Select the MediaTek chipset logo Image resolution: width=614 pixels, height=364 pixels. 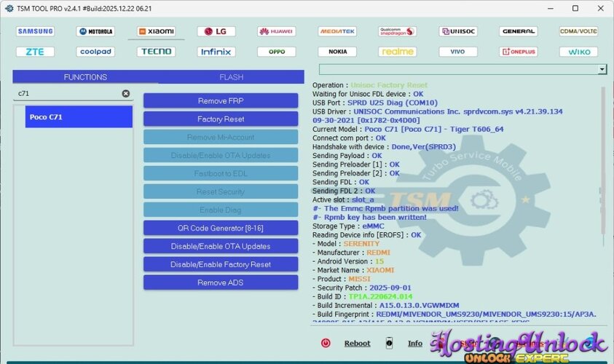coord(337,31)
